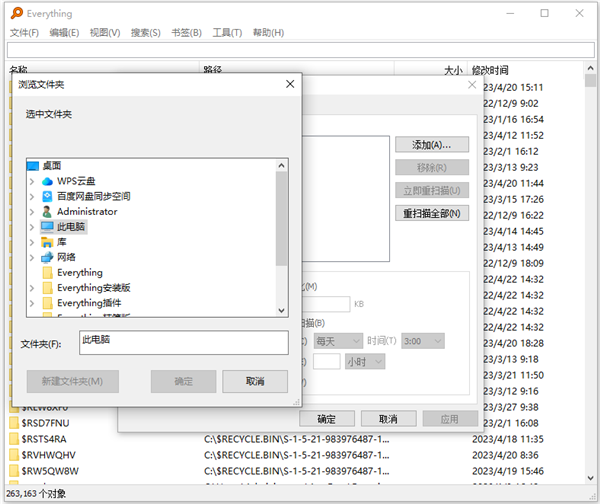Expand the 库 tree node
Image resolution: width=600 pixels, height=504 pixels.
click(x=32, y=243)
